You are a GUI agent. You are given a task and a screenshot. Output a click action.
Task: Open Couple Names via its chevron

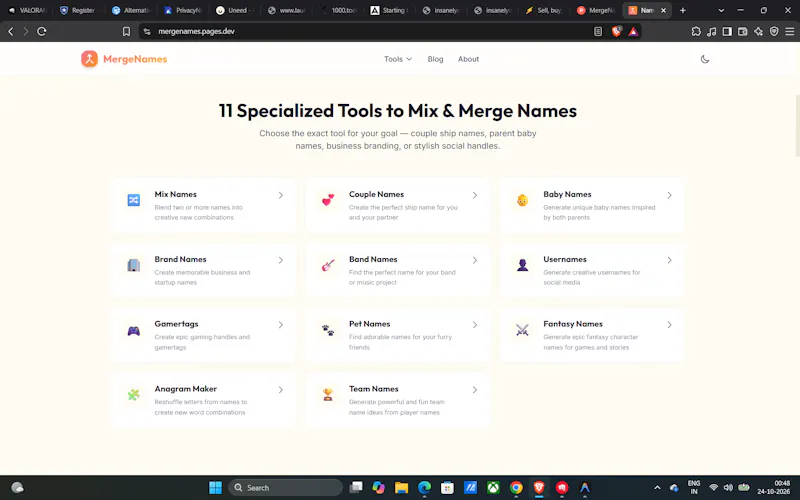click(x=475, y=195)
